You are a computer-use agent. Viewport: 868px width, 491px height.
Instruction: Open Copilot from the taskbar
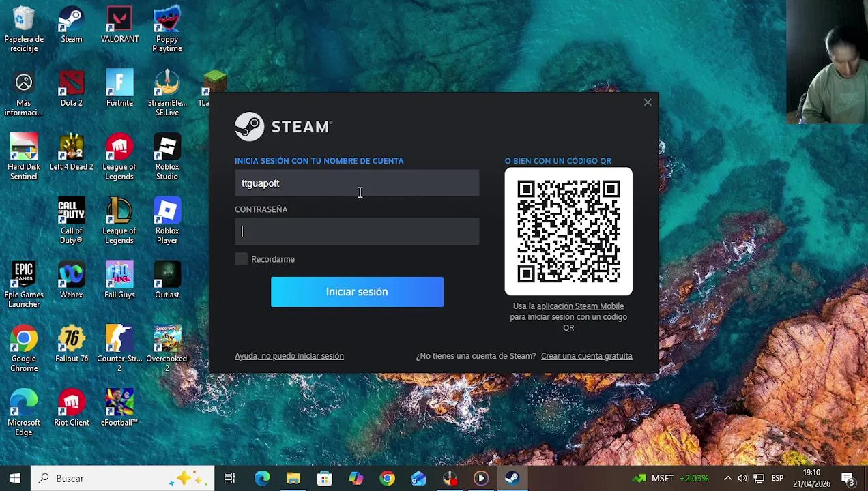(356, 479)
